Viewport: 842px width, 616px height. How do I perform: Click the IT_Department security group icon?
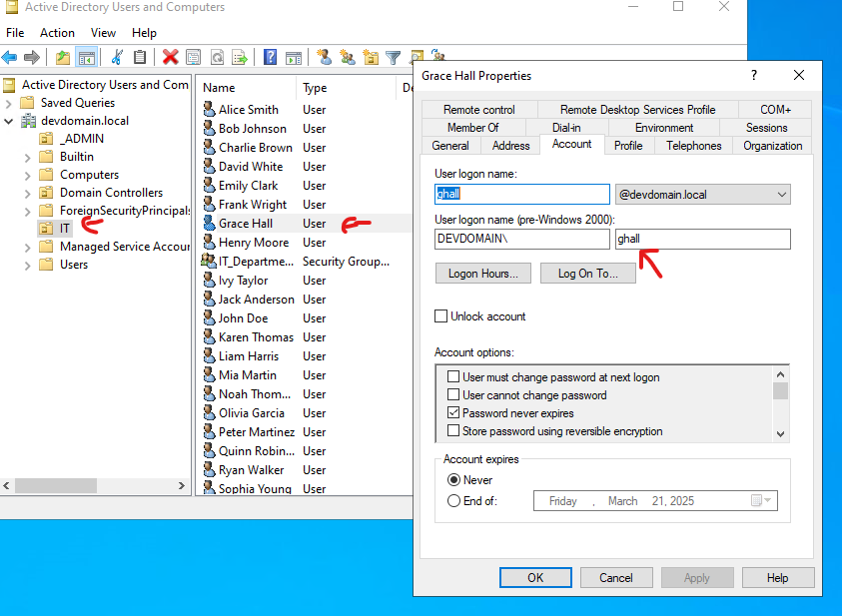(209, 261)
